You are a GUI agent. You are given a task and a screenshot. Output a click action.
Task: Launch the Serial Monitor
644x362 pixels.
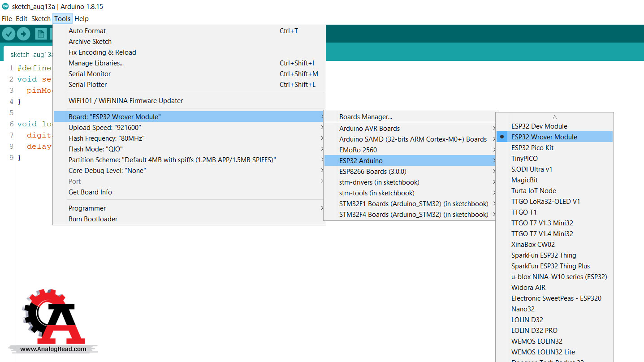pyautogui.click(x=189, y=74)
